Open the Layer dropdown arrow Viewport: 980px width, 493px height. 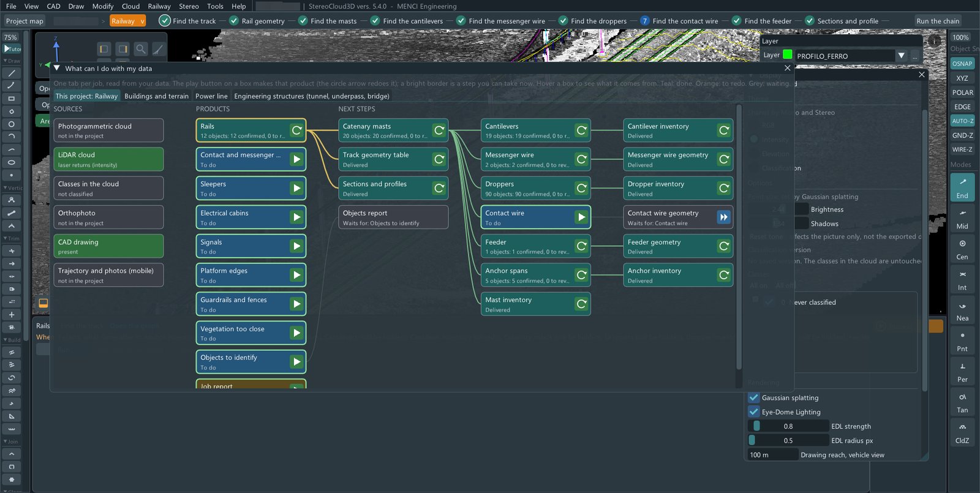point(901,56)
